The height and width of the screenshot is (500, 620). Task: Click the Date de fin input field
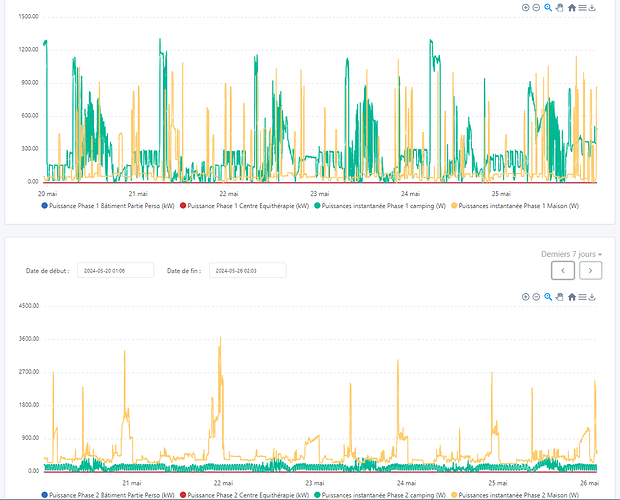(x=247, y=270)
